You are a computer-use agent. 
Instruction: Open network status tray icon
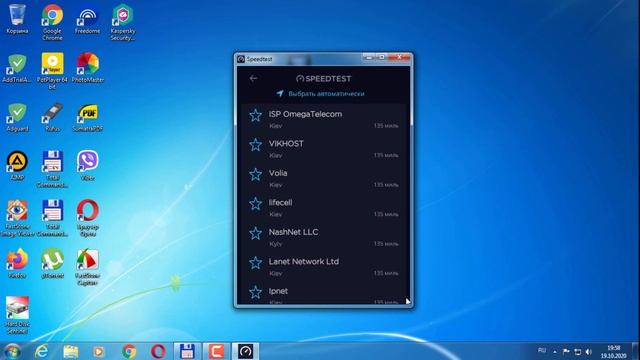pyautogui.click(x=578, y=351)
